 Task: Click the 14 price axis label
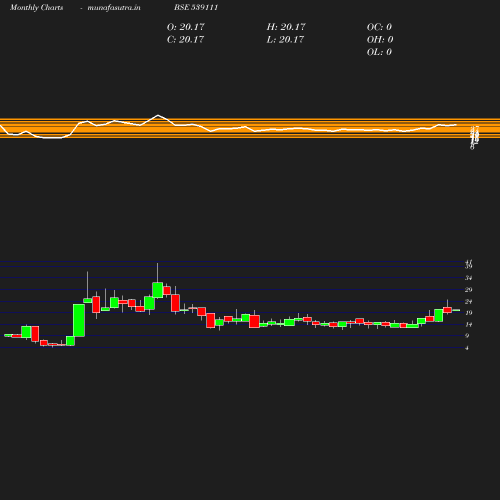(469, 324)
